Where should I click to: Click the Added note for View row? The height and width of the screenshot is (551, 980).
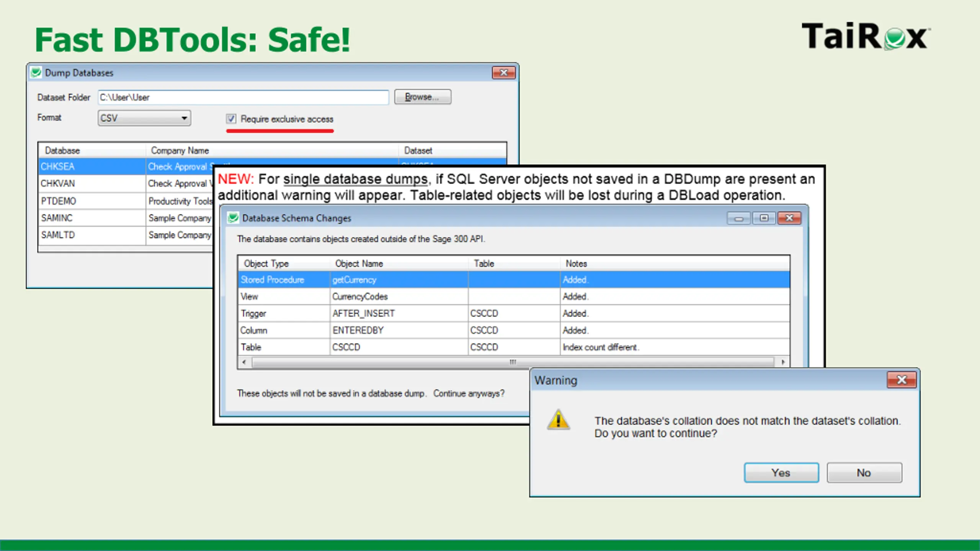(575, 297)
